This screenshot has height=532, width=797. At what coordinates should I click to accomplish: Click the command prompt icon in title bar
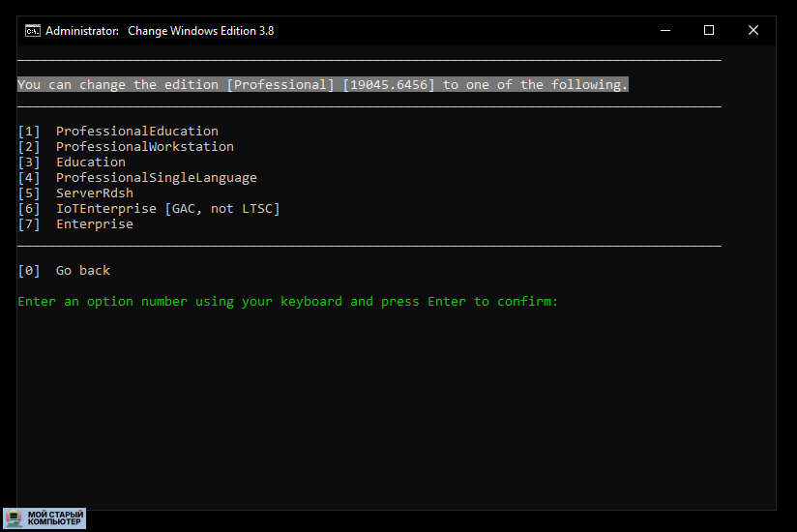pos(32,30)
